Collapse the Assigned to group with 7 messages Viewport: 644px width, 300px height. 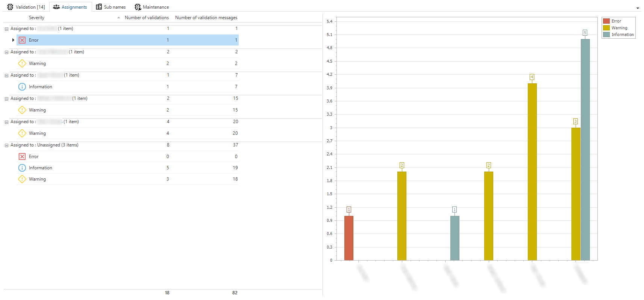[x=6, y=75]
